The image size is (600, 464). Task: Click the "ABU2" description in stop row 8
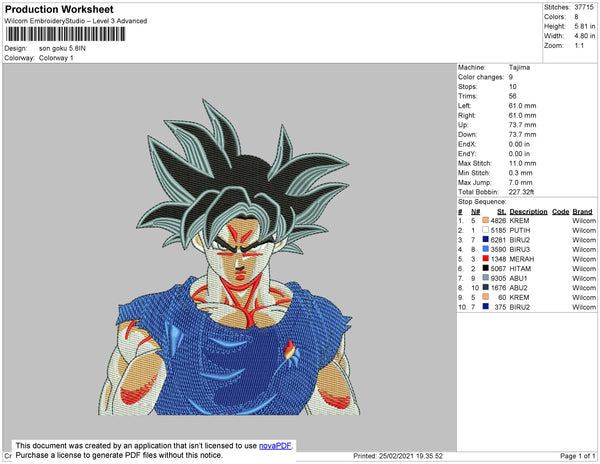[x=518, y=288]
